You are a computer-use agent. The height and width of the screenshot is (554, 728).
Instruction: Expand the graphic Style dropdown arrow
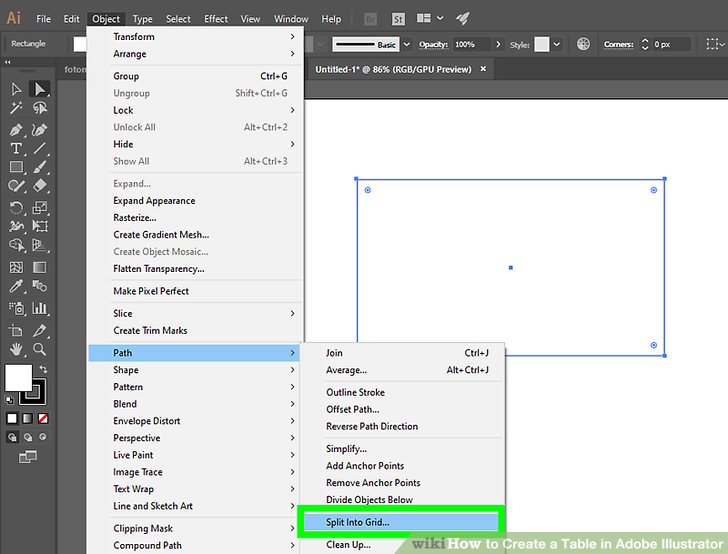(x=557, y=45)
